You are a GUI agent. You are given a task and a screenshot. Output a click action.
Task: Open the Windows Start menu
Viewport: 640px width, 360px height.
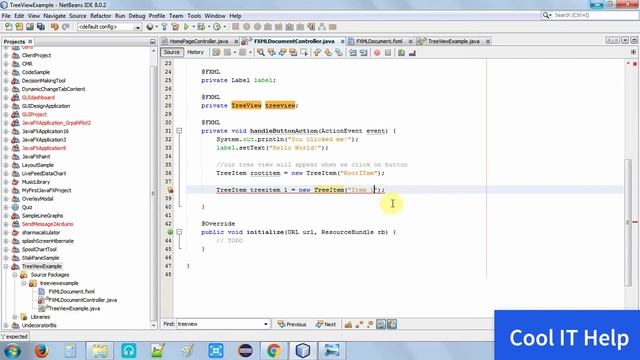click(12, 351)
